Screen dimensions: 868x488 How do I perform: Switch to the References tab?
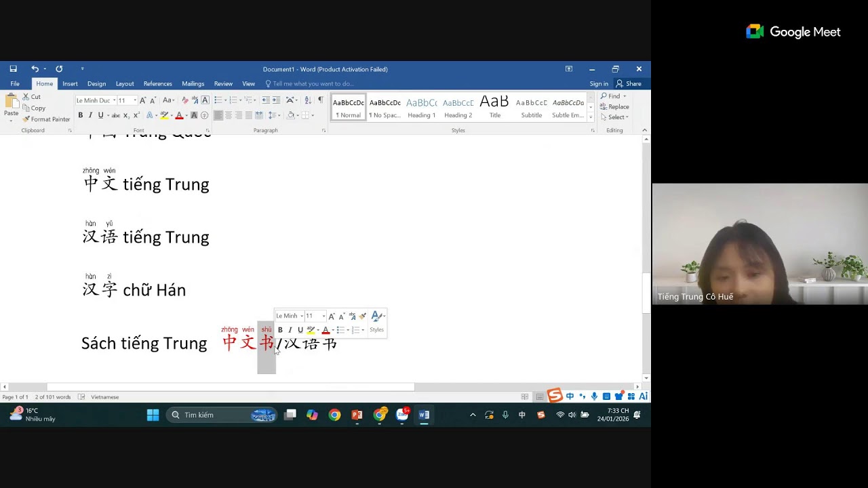[x=157, y=84]
